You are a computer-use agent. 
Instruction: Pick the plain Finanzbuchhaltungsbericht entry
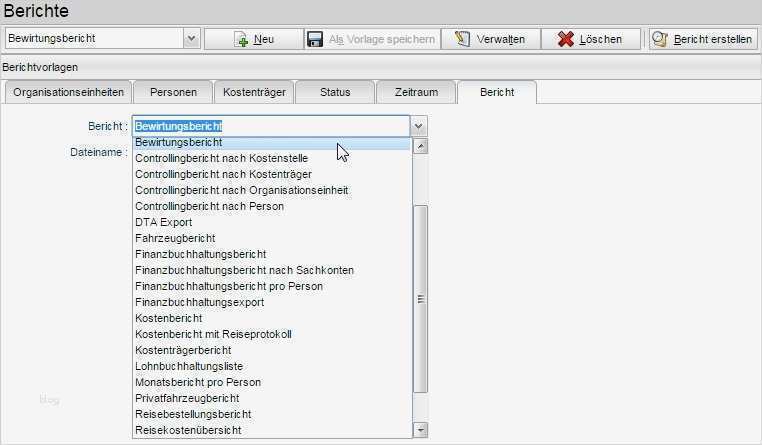tap(272, 255)
